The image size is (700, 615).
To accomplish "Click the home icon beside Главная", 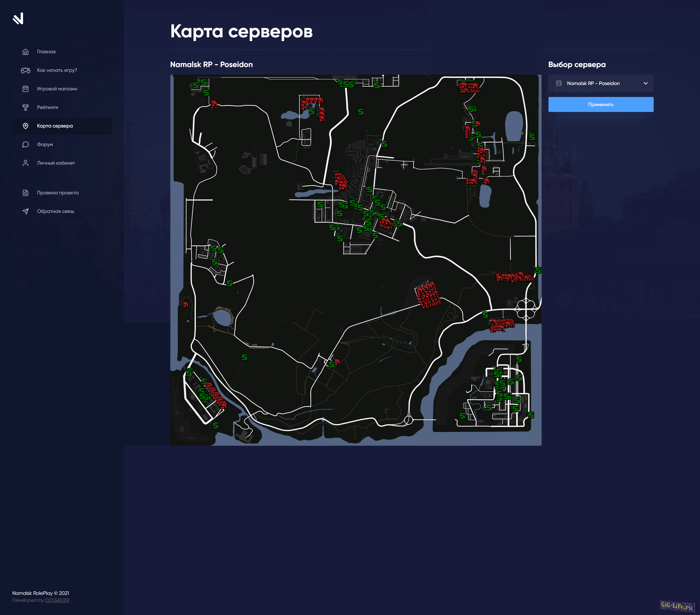I will [25, 52].
